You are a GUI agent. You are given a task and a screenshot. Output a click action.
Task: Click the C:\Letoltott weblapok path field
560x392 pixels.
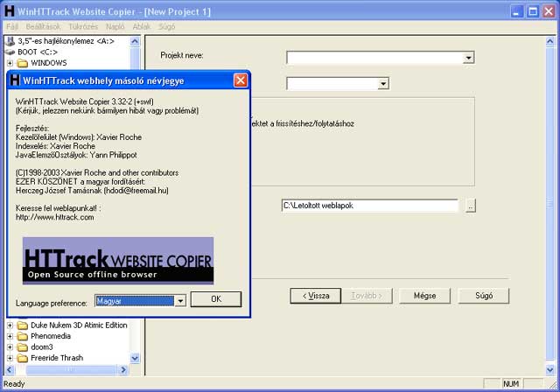369,206
